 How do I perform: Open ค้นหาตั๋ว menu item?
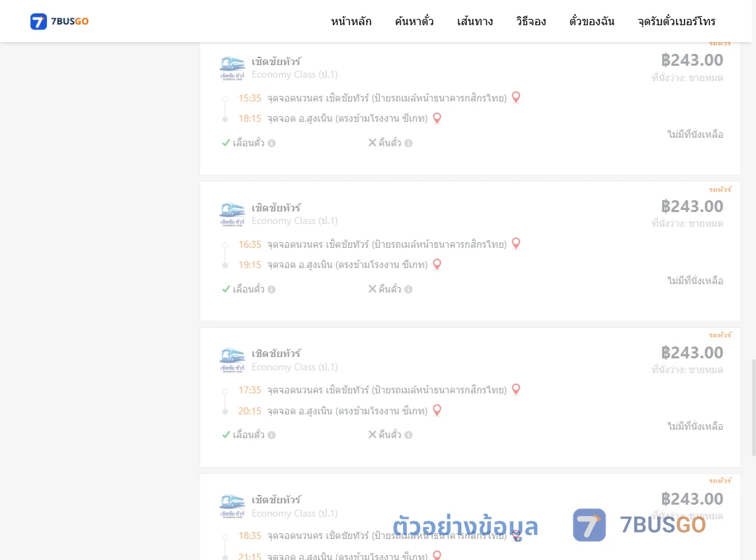pos(414,21)
